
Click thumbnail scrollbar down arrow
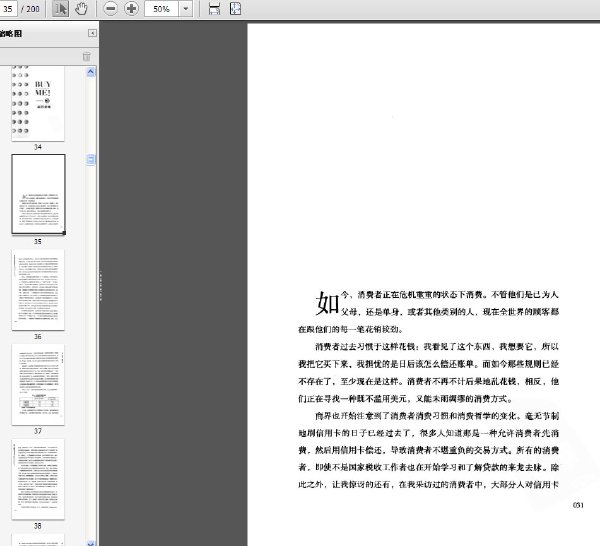pos(91,543)
